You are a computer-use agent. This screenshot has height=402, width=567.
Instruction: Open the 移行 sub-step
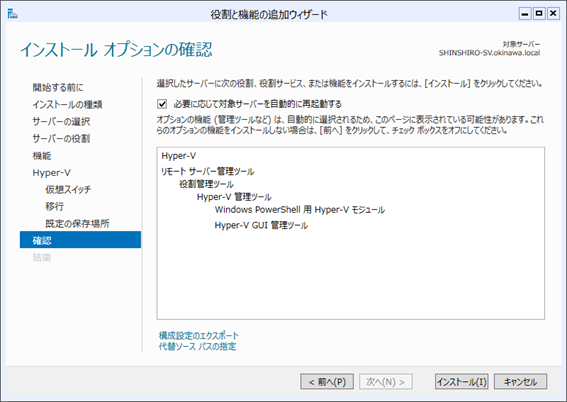coord(55,206)
